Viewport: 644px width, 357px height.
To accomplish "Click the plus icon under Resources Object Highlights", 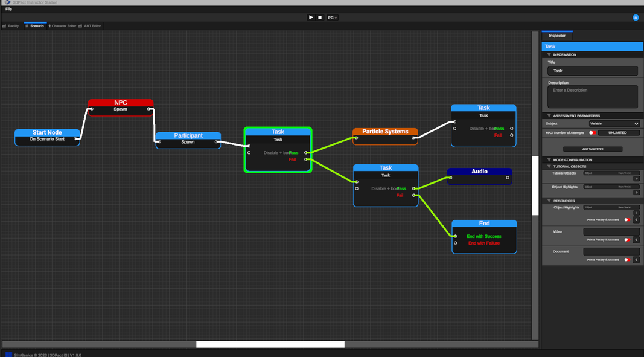I will click(x=636, y=213).
